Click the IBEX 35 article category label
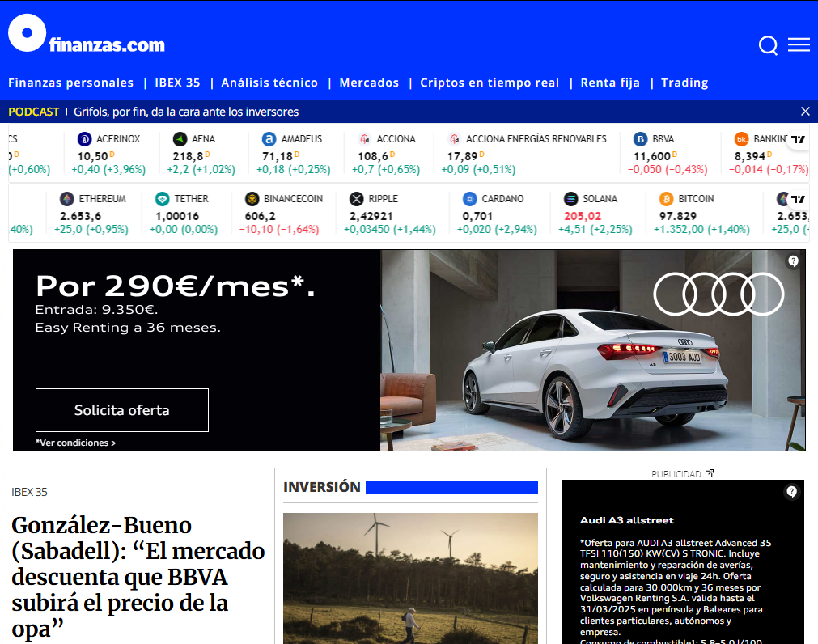Screen dimensions: 818x644 pyautogui.click(x=29, y=492)
